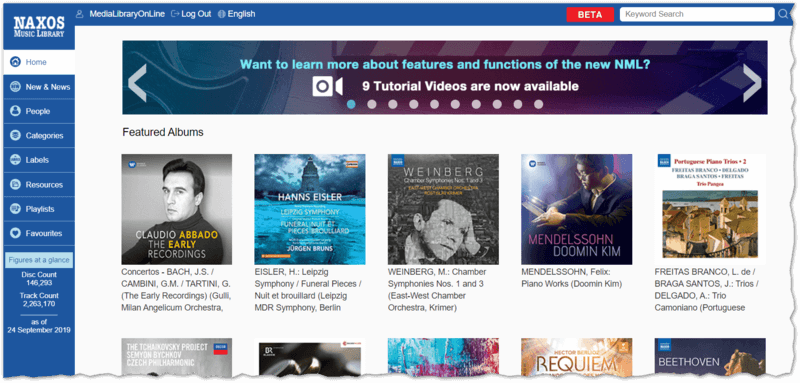Click the Home icon in the sidebar
This screenshot has width=800, height=383.
pos(16,62)
